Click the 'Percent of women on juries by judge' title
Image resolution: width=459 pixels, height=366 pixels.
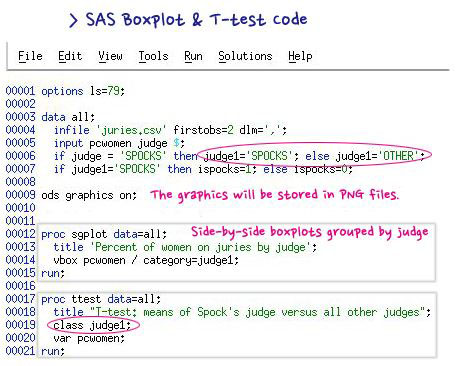(200, 247)
